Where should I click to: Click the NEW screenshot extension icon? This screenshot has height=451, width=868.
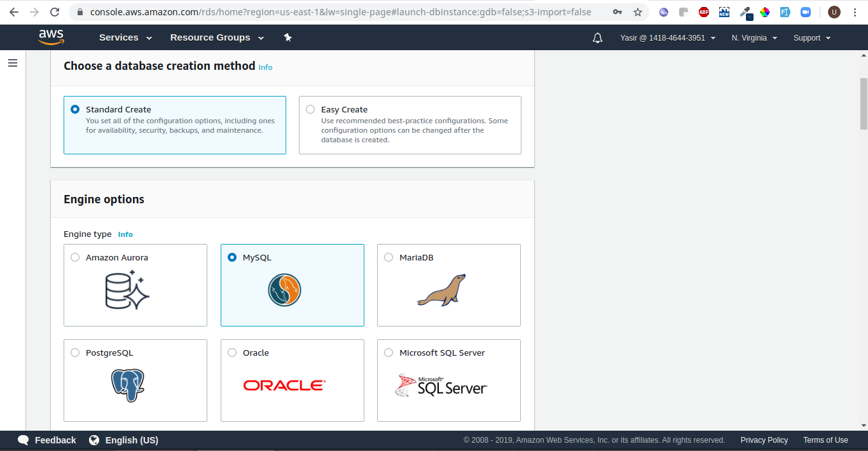[x=724, y=12]
